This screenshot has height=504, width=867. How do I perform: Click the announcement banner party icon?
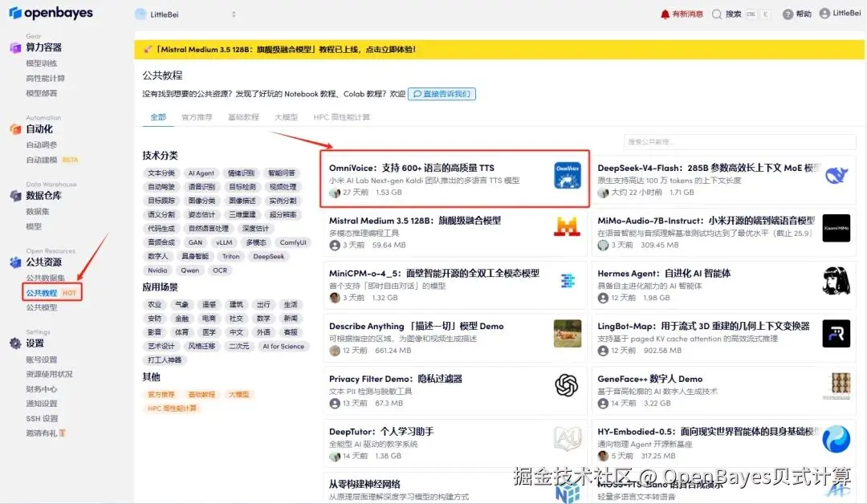pyautogui.click(x=147, y=49)
